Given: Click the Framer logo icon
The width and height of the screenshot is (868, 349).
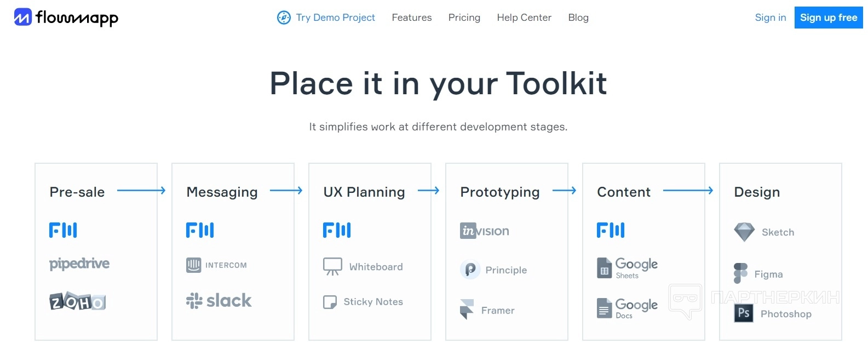Looking at the screenshot, I should [467, 310].
